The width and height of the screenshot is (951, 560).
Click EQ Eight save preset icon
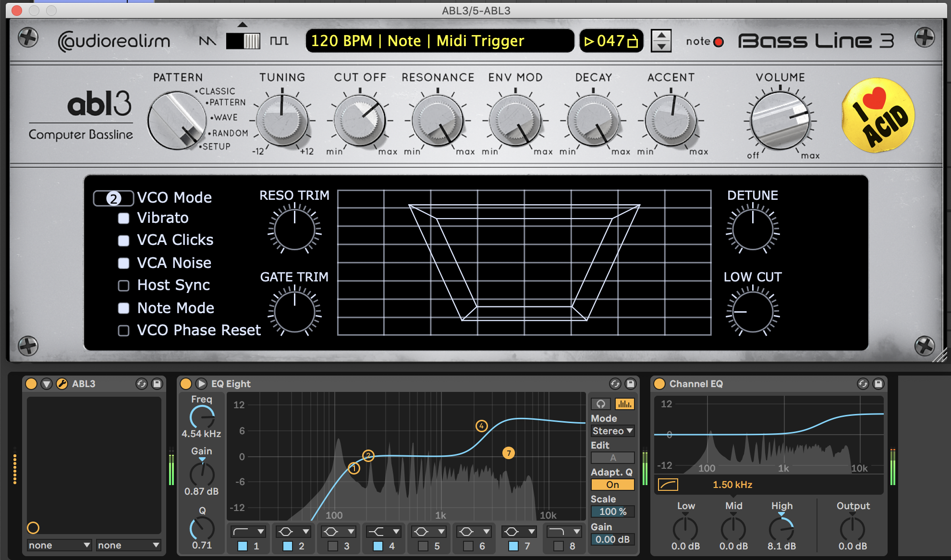(631, 384)
